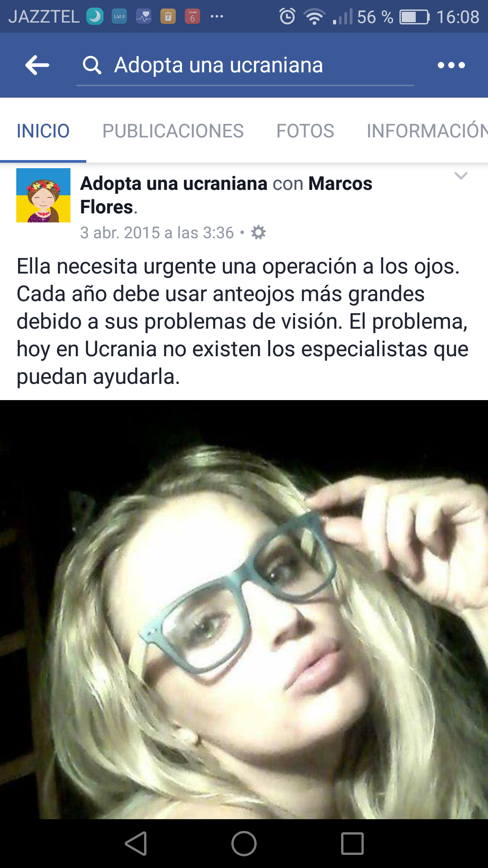The width and height of the screenshot is (488, 868).
Task: Open the post photo of the woman
Action: point(244,609)
